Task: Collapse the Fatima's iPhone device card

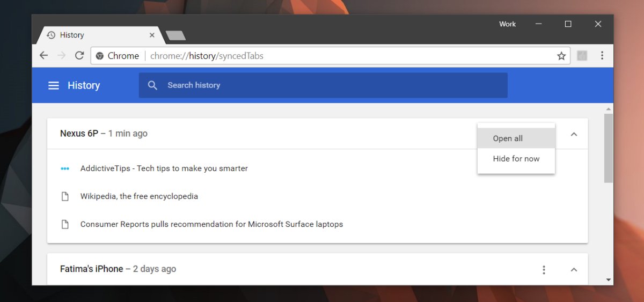Action: (x=574, y=269)
